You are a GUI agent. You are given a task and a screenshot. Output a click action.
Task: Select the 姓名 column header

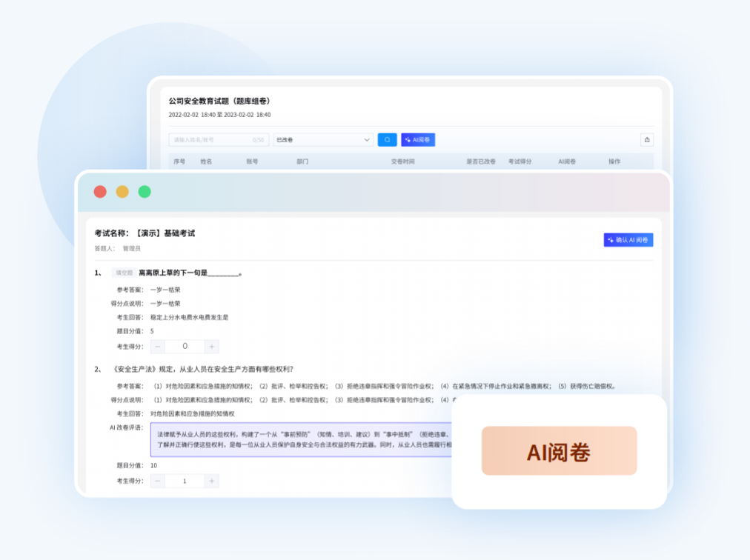point(206,161)
